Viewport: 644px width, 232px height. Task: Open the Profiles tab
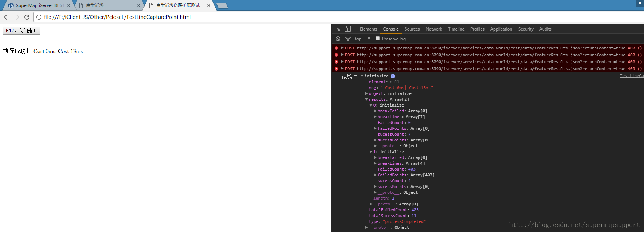477,29
